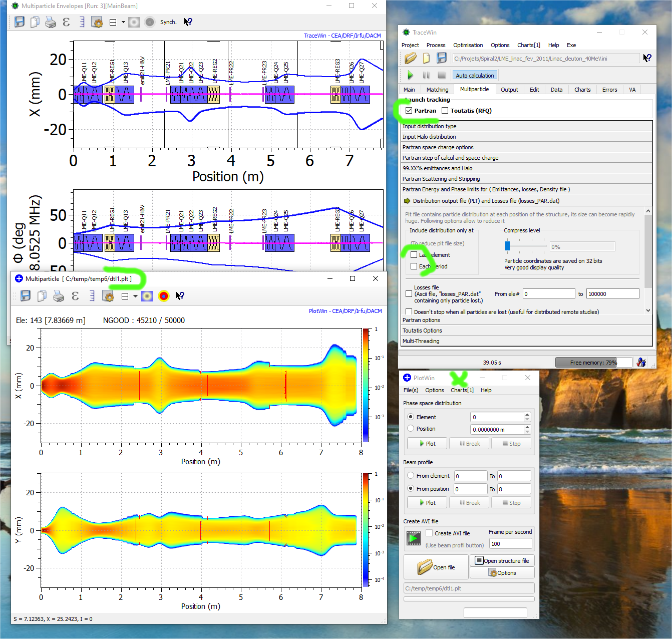Open the Optimisation menu in TraceWin
672x639 pixels.
point(468,45)
